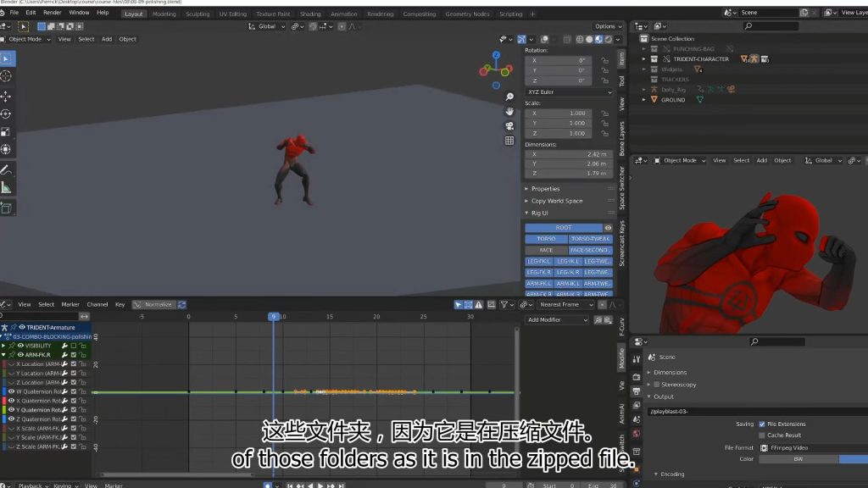Switch to rendered viewport shading
This screenshot has width=868, height=488.
pos(608,39)
